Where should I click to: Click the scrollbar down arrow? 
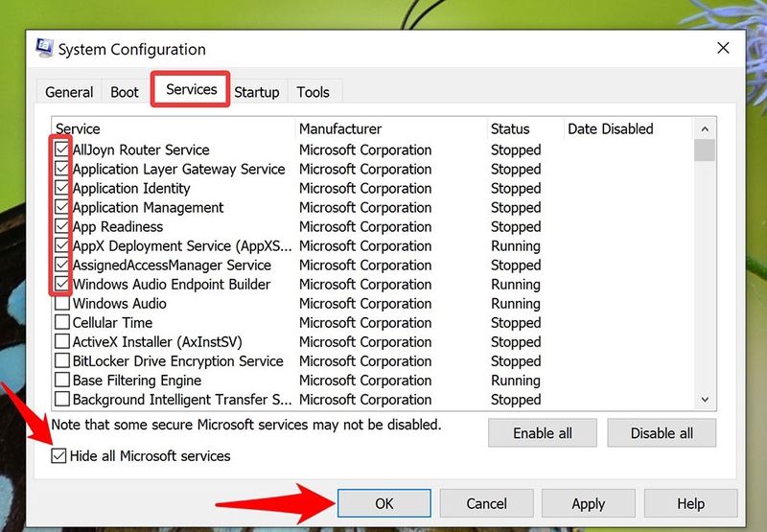coord(705,399)
